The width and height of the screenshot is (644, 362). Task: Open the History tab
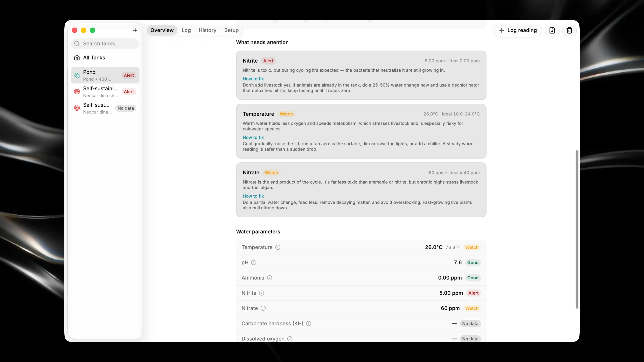point(207,30)
